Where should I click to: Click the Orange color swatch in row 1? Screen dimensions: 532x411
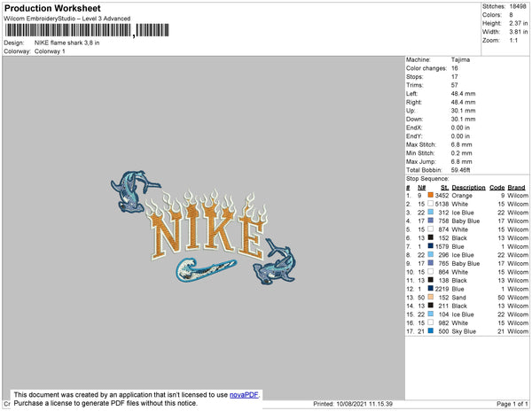431,195
